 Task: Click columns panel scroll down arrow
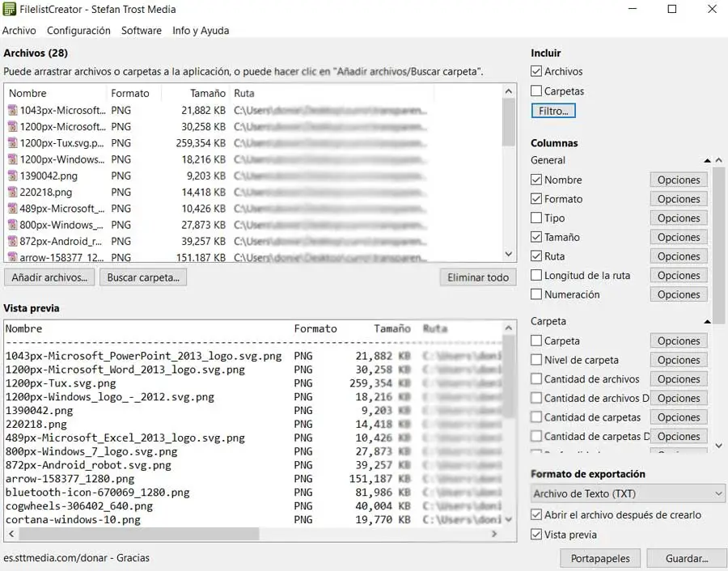point(719,446)
